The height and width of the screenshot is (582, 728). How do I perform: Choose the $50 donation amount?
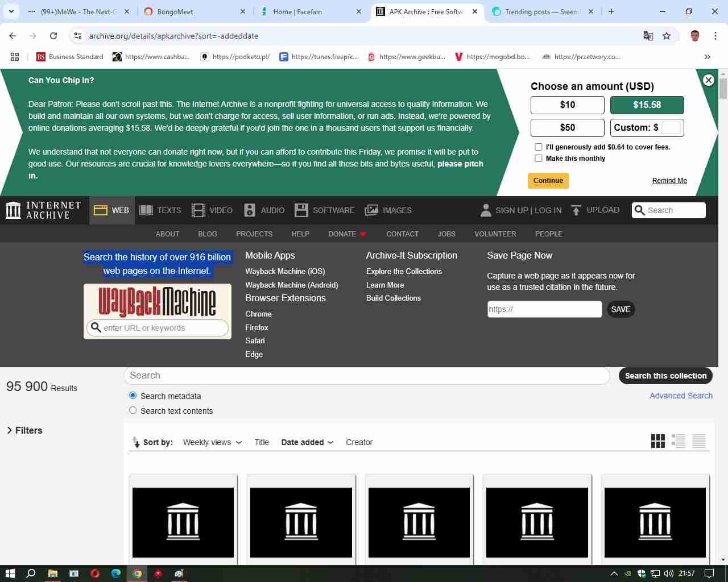(567, 128)
